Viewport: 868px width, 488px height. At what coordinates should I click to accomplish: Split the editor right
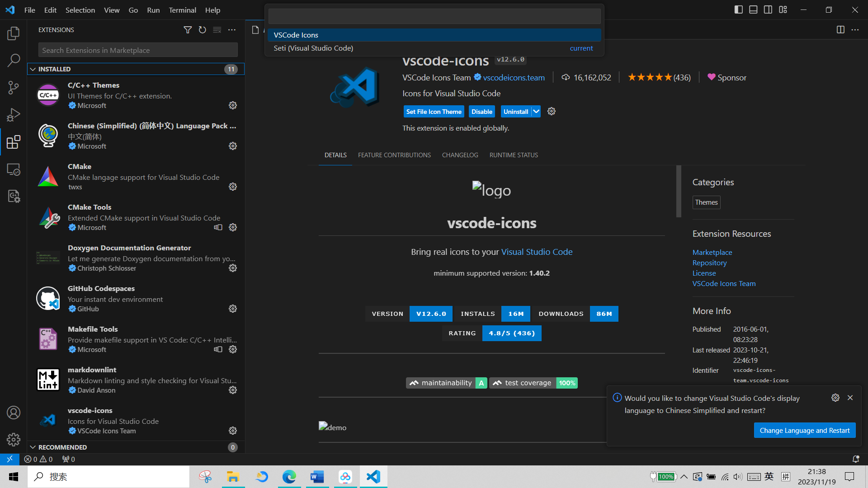[840, 30]
